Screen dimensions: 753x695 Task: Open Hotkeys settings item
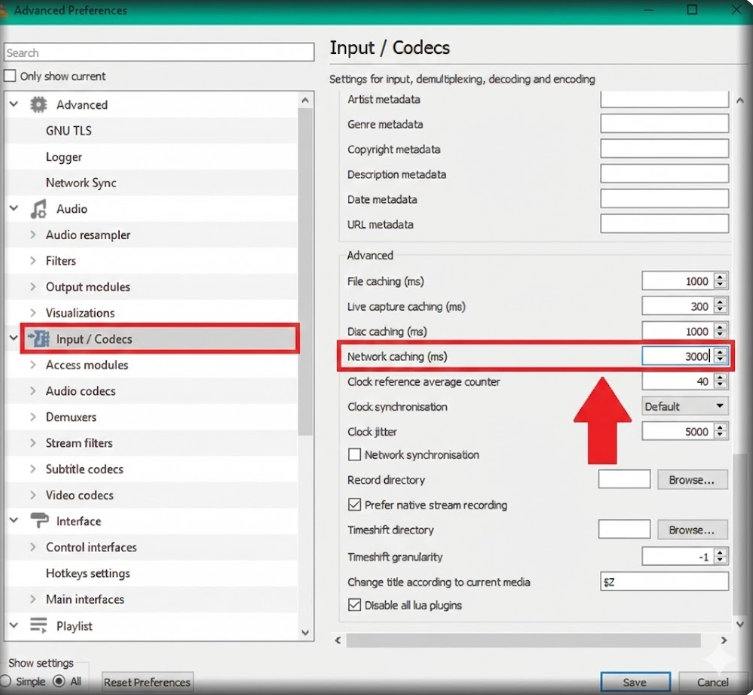(88, 573)
